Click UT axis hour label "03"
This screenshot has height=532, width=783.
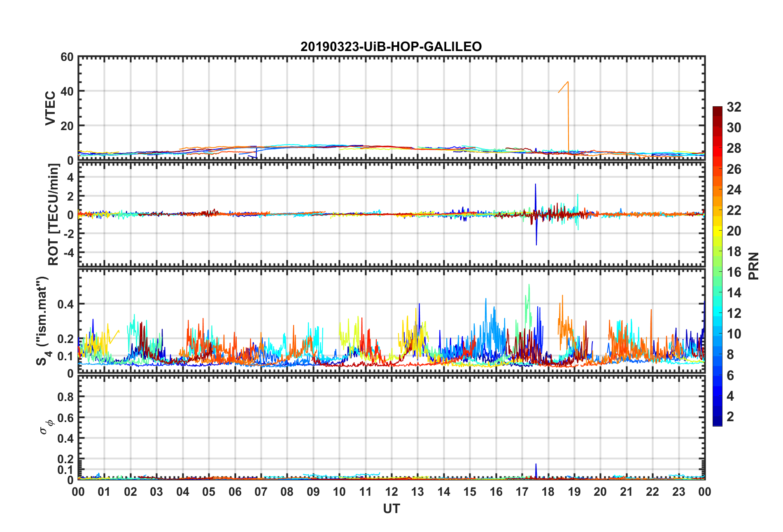coord(156,492)
